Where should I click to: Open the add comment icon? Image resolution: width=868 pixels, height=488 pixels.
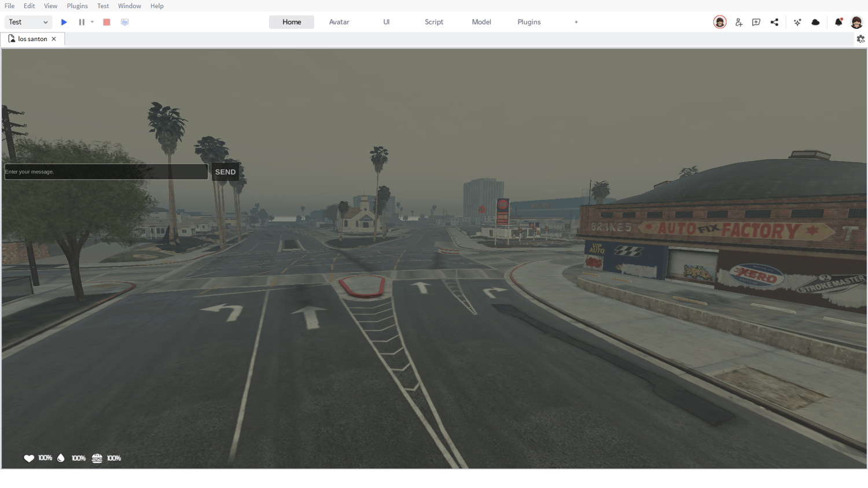[756, 22]
